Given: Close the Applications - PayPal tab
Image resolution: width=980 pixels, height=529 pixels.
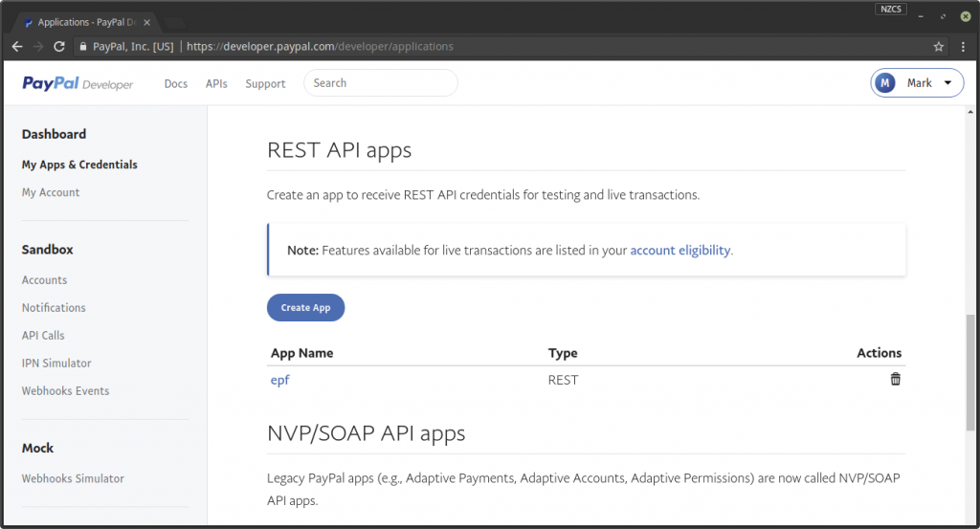Looking at the screenshot, I should pyautogui.click(x=146, y=23).
